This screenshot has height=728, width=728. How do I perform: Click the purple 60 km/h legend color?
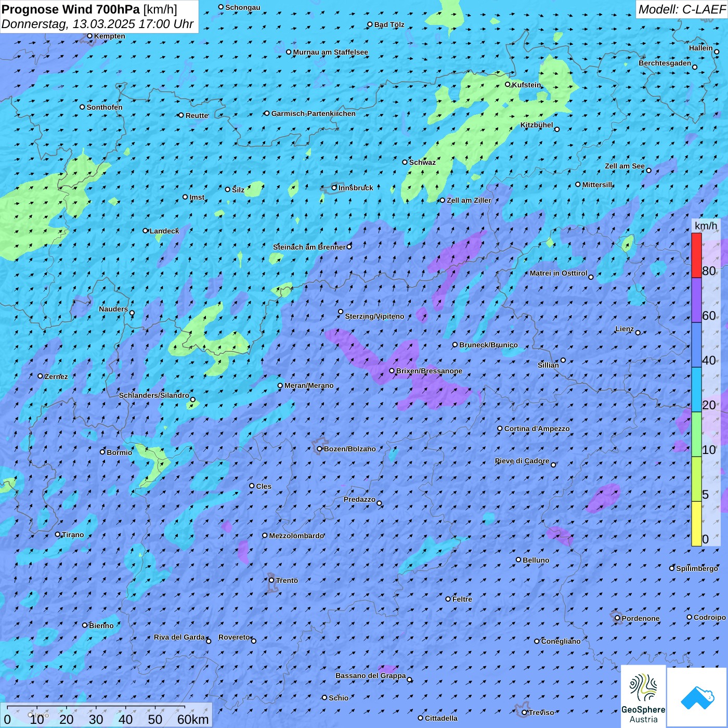(x=696, y=301)
